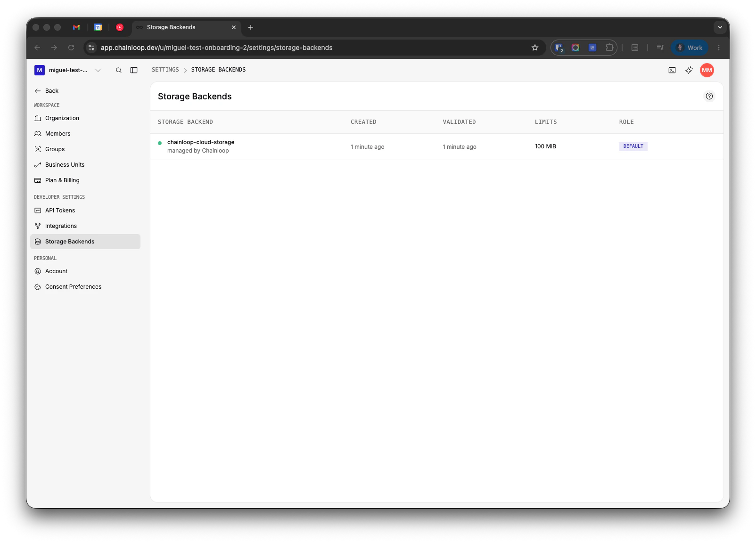Open the AI sparkle assistant icon

[689, 70]
